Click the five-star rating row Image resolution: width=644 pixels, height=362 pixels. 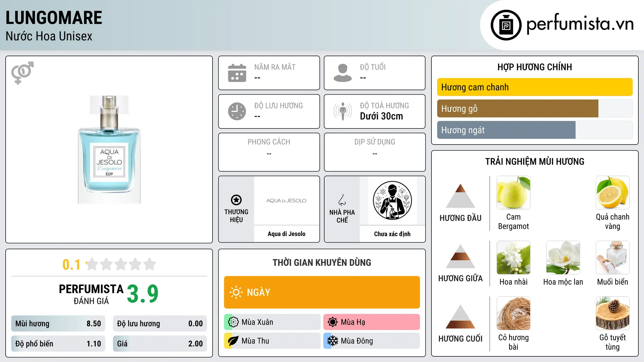[x=121, y=264]
